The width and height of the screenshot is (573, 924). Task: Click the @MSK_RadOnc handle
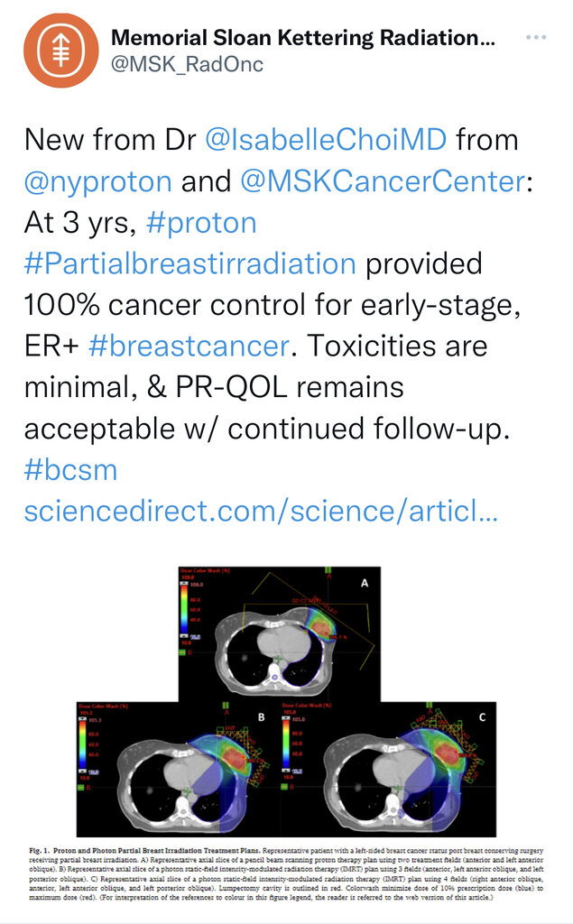[x=187, y=65]
